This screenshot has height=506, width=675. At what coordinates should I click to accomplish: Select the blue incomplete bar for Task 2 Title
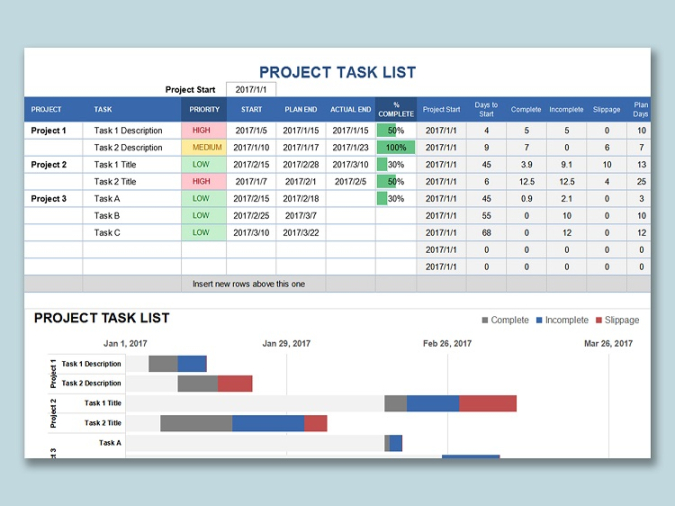pos(268,423)
